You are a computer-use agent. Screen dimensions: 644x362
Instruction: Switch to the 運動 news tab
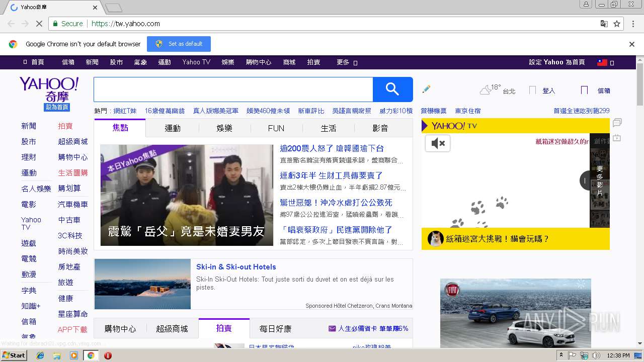[173, 128]
